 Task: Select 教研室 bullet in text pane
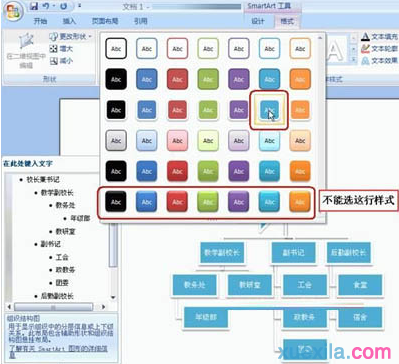(x=65, y=231)
